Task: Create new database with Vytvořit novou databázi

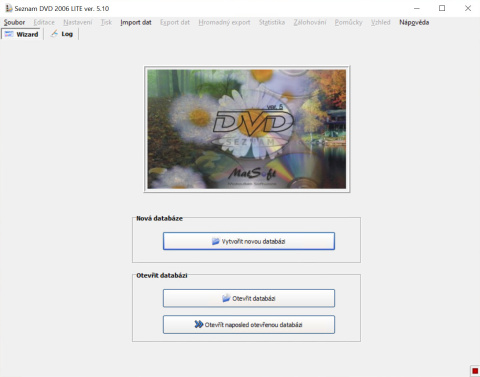Action: [x=249, y=241]
